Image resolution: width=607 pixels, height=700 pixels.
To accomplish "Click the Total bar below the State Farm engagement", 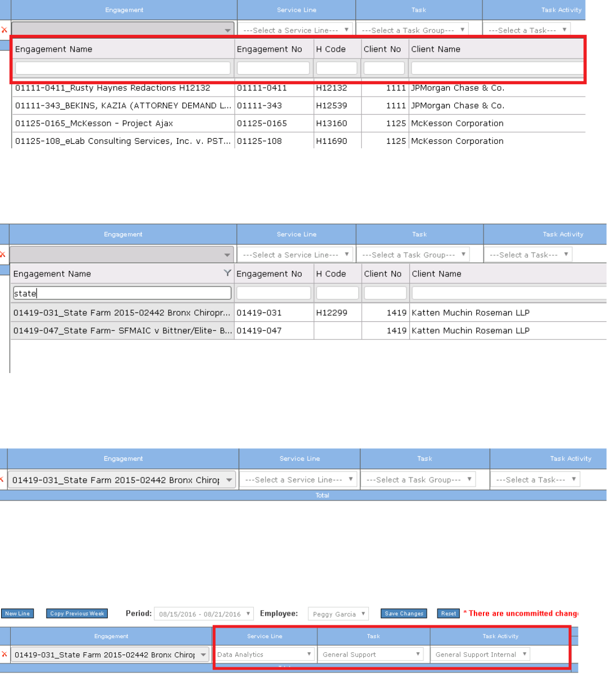I will pos(303,496).
